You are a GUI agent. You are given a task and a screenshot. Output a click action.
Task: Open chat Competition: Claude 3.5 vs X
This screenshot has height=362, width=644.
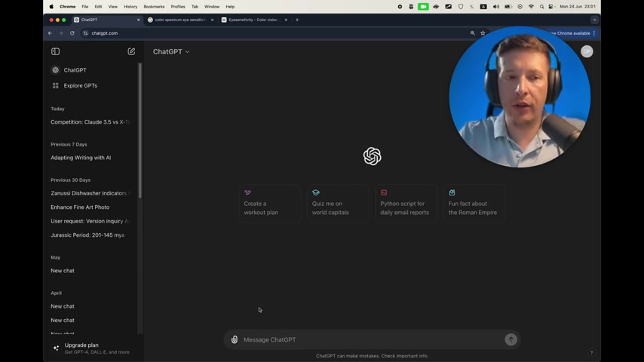click(90, 122)
